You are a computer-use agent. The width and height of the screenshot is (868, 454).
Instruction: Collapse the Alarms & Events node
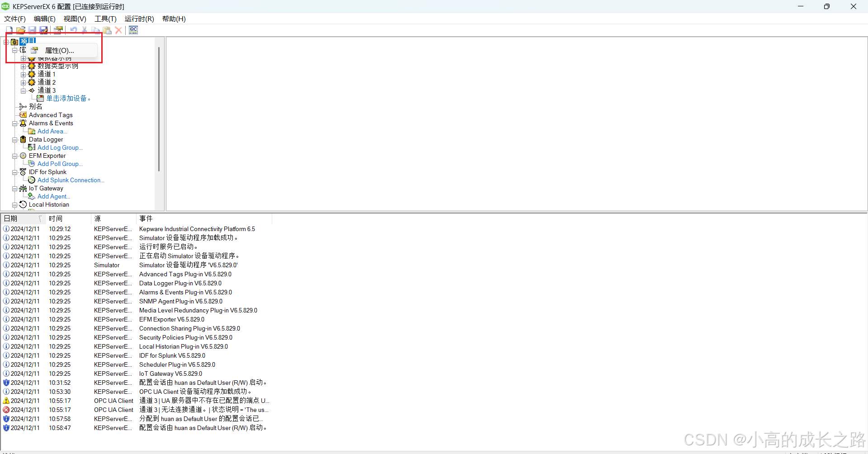click(14, 123)
